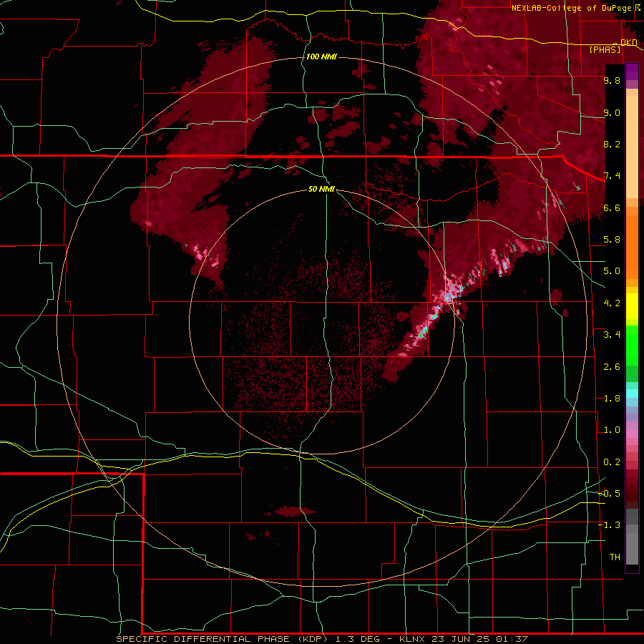Click the 50 NMI range ring label

click(321, 189)
